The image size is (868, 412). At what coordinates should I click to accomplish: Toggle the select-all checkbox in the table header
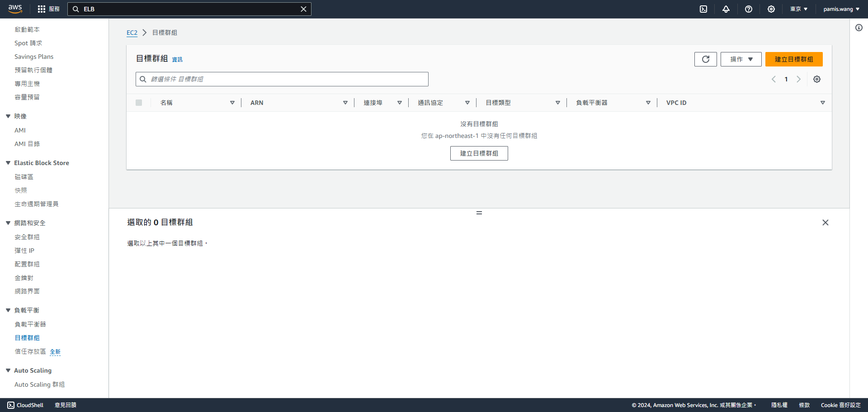[x=139, y=103]
